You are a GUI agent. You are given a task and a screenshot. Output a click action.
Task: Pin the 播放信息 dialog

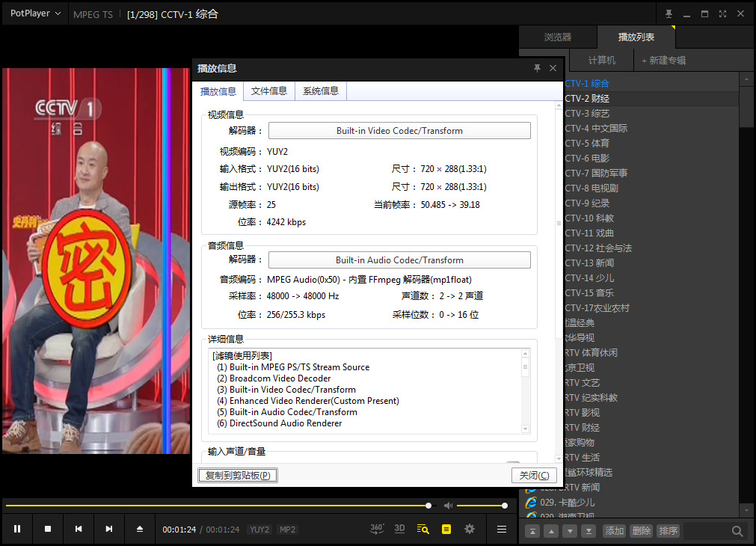coord(537,68)
